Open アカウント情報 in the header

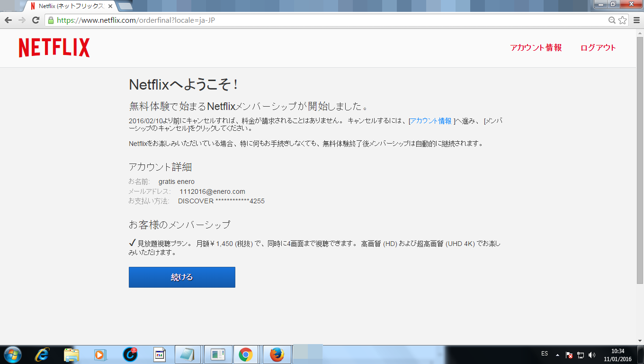point(536,47)
